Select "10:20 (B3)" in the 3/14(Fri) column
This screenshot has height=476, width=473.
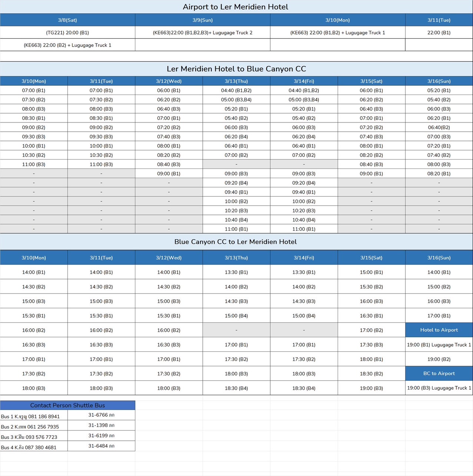click(304, 211)
